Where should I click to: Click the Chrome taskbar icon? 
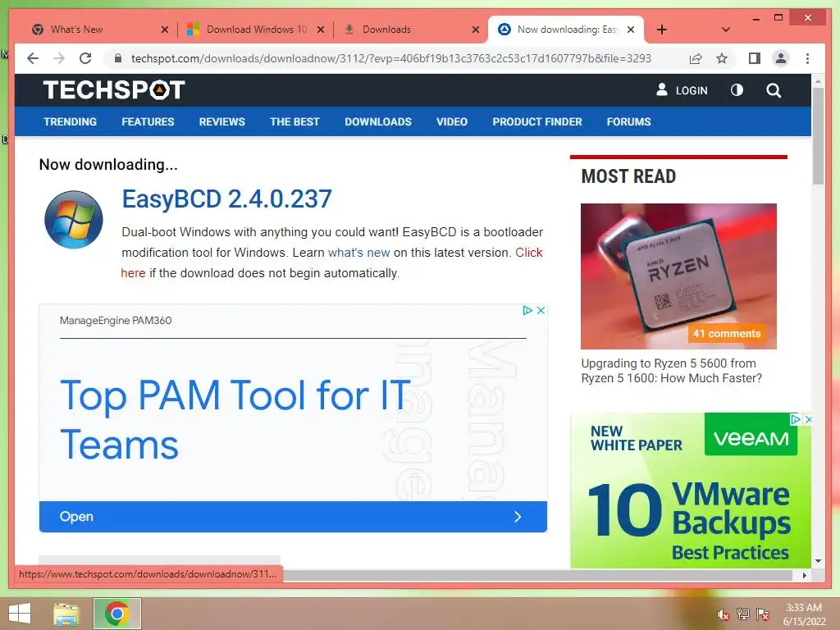tap(117, 614)
